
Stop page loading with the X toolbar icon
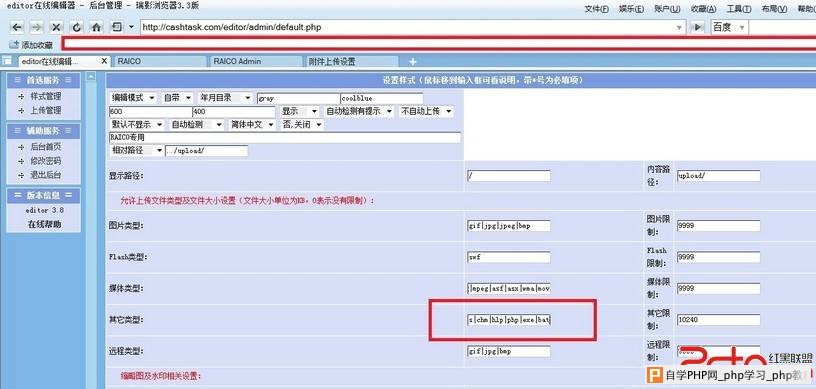57,27
